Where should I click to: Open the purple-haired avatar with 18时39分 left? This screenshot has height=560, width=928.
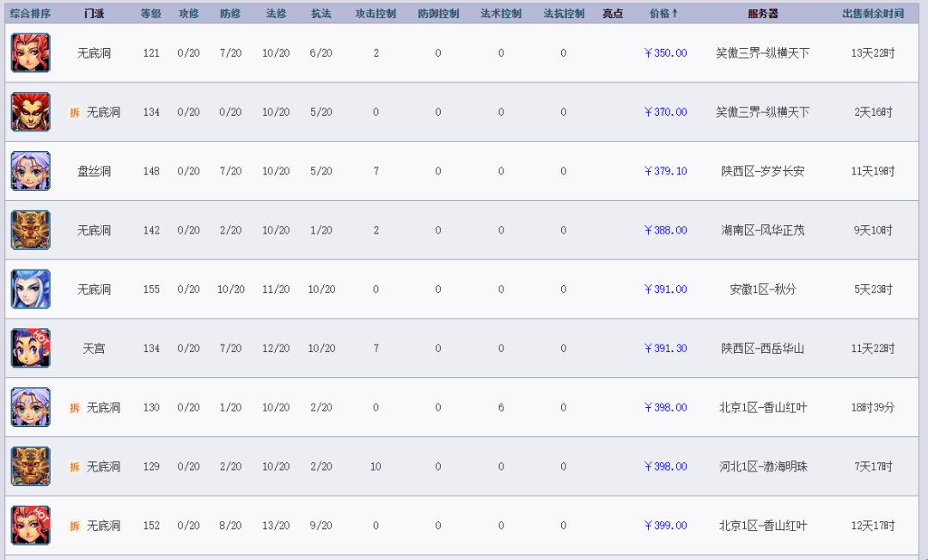(31, 407)
